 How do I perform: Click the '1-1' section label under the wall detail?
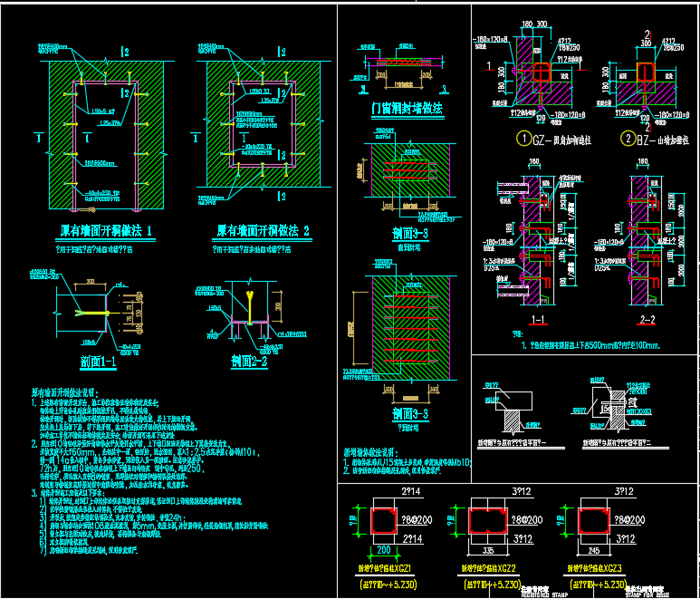(538, 319)
